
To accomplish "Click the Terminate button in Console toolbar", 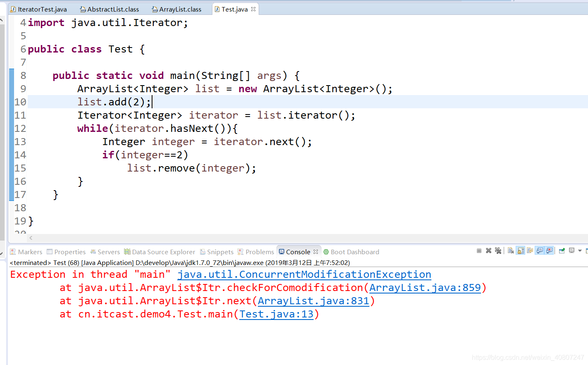I will tap(479, 250).
